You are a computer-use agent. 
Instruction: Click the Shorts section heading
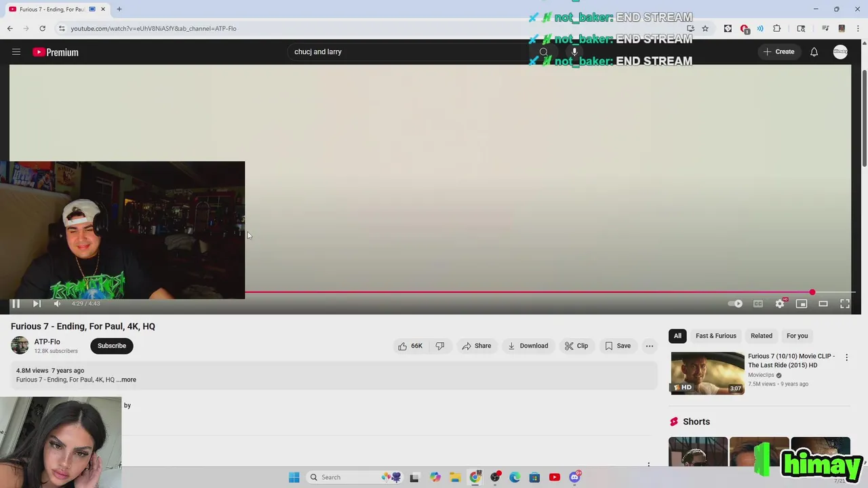tap(696, 422)
